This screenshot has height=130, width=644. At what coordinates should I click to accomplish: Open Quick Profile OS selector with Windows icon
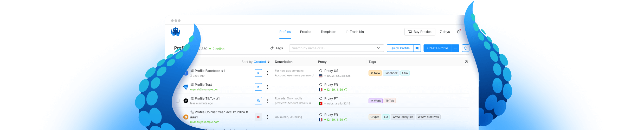[x=417, y=48]
